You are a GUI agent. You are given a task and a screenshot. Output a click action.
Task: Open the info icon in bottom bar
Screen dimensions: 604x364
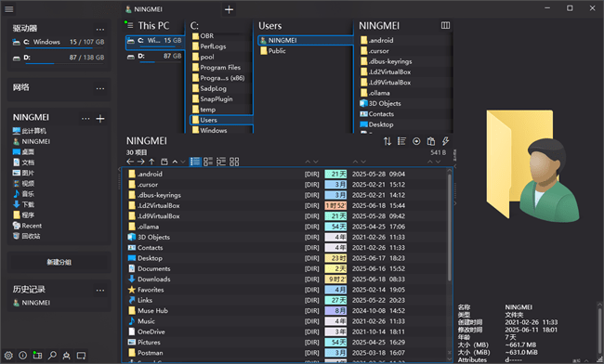pos(22,355)
